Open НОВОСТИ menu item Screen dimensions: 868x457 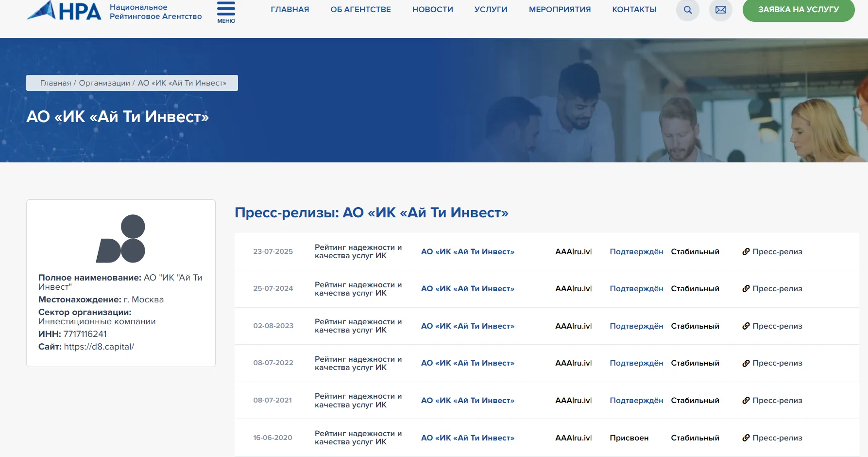[432, 9]
